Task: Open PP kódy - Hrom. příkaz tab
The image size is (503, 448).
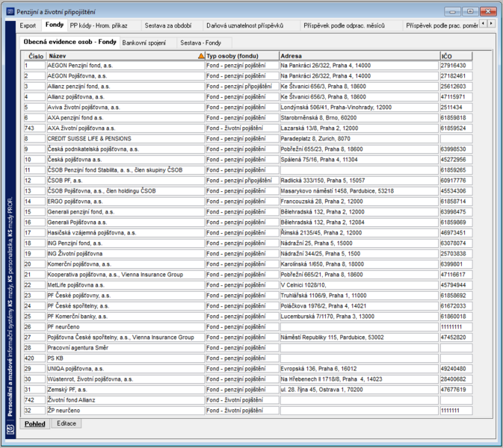Action: [x=99, y=25]
